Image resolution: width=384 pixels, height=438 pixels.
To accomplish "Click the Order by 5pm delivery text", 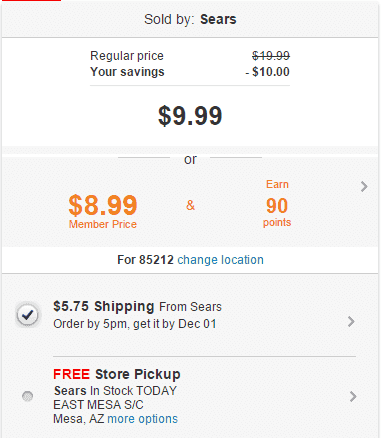I will 135,324.
